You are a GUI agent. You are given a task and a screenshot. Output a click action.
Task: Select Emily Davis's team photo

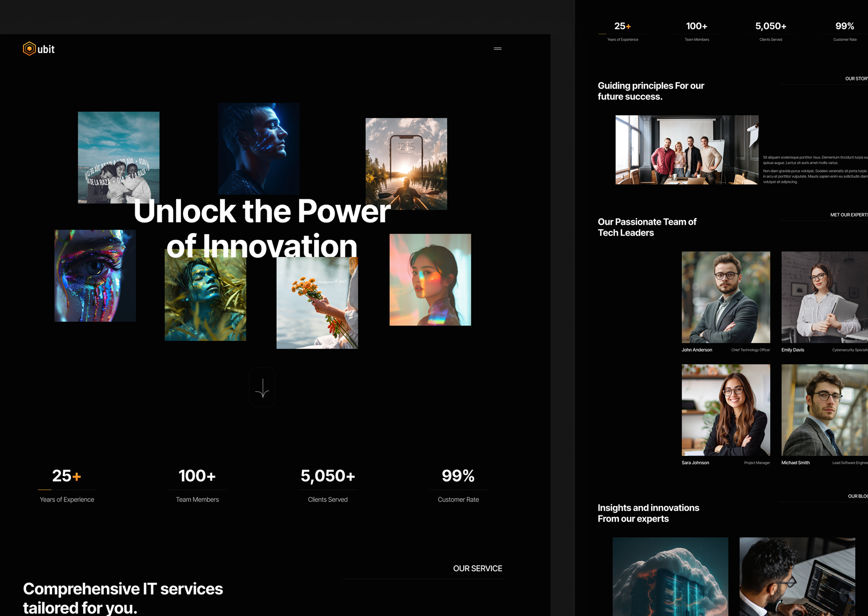(x=824, y=297)
